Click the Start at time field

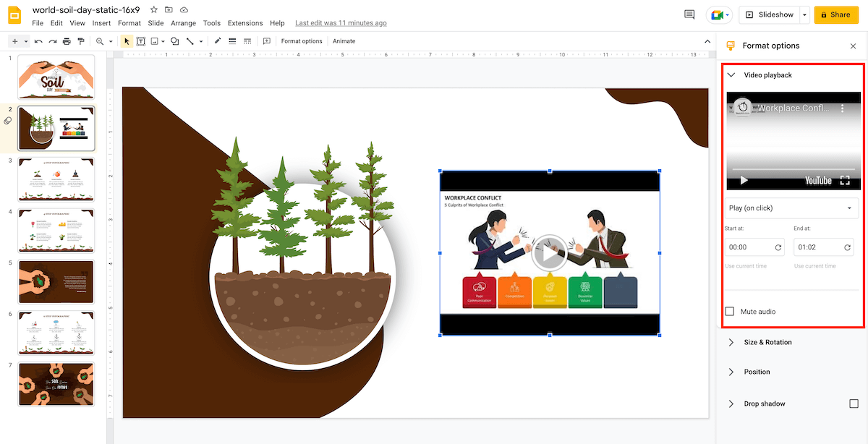pos(755,247)
